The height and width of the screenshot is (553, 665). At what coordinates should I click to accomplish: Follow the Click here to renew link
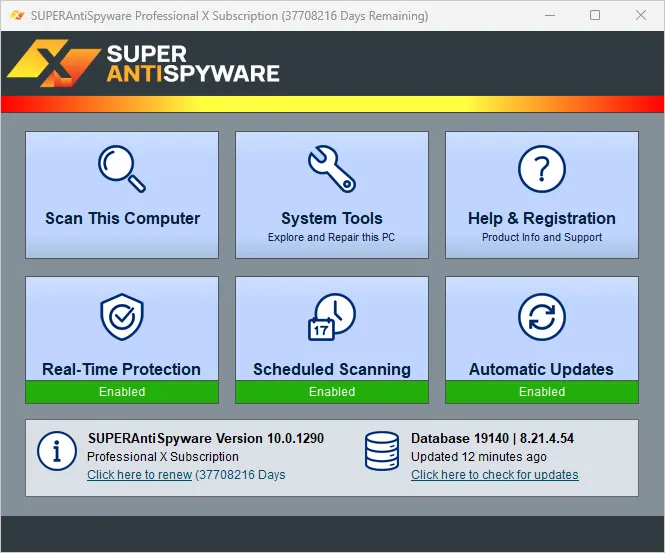[140, 475]
